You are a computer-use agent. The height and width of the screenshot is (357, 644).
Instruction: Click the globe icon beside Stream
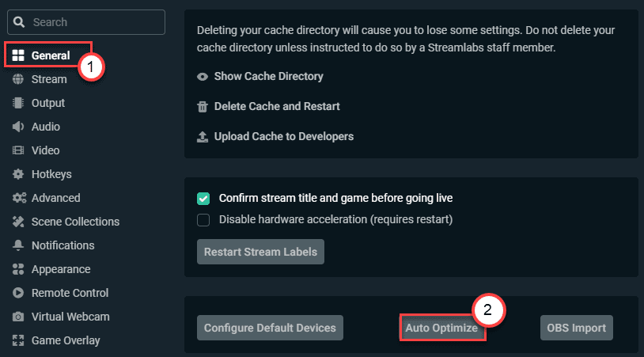click(x=17, y=79)
